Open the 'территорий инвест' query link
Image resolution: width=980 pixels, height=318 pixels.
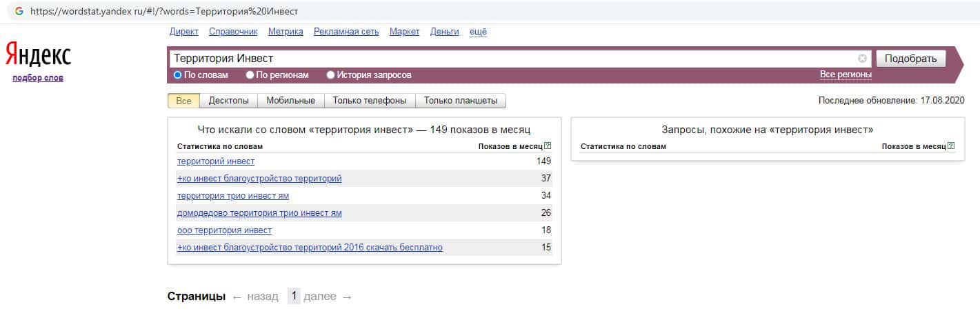pos(216,161)
